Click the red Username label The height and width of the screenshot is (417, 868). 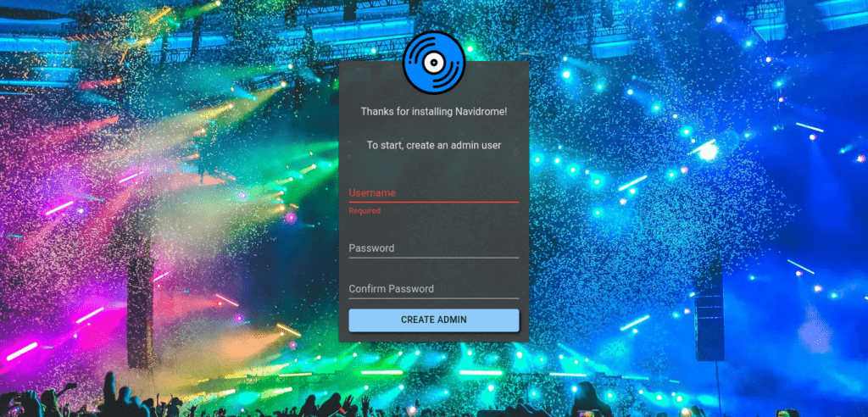372,192
